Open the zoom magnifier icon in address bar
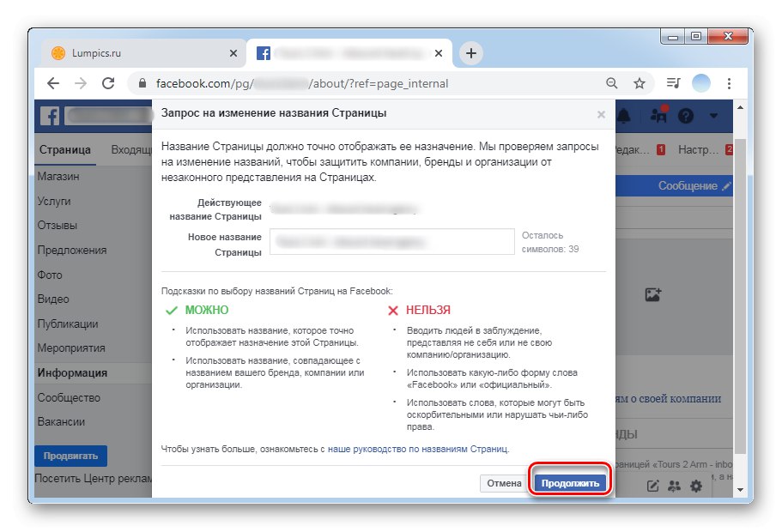The width and height of the screenshot is (782, 532). tap(611, 83)
